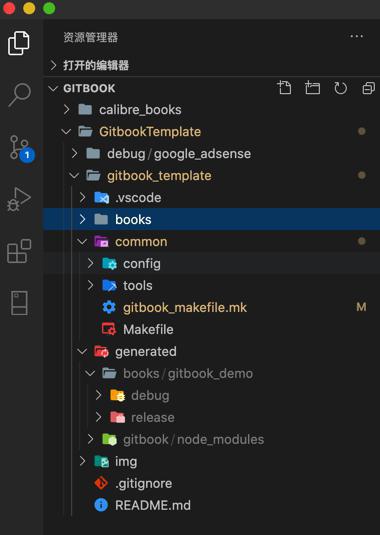Screen dimensions: 380x535
Task: Collapse the gitbook_template folder chevron
Action: 74,176
